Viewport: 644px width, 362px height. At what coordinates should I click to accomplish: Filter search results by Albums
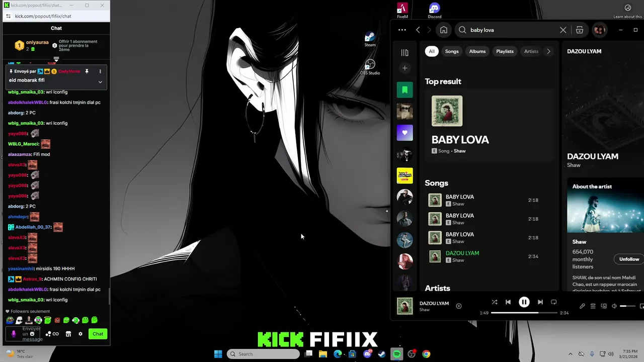[477, 51]
